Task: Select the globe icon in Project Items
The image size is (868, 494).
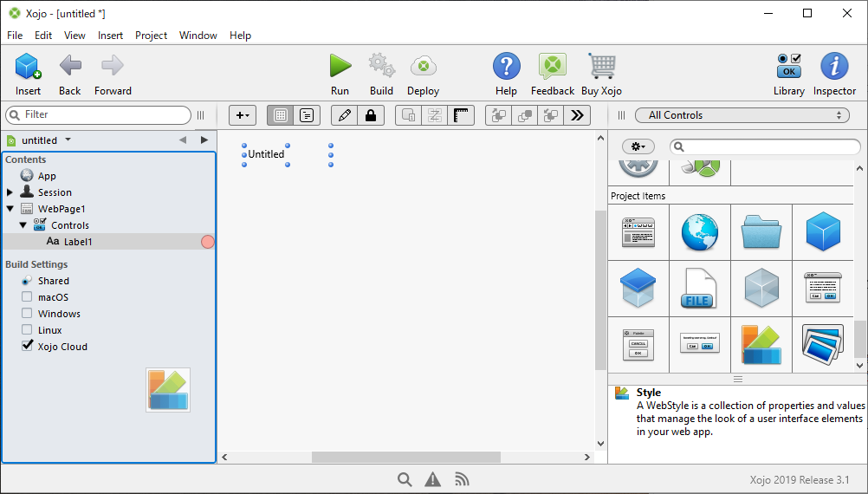Action: 700,232
